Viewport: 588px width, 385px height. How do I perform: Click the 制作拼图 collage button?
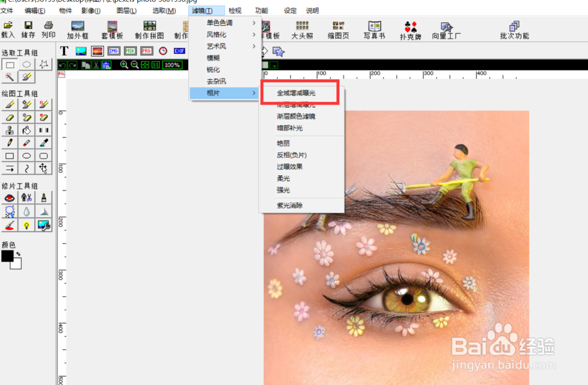tap(149, 30)
